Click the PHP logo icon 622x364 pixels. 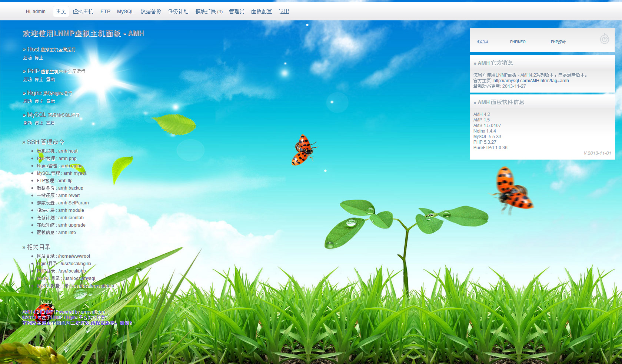coord(482,42)
